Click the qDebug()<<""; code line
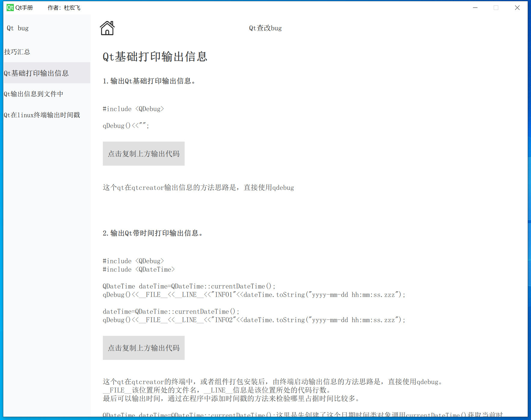The image size is (531, 420). click(126, 126)
